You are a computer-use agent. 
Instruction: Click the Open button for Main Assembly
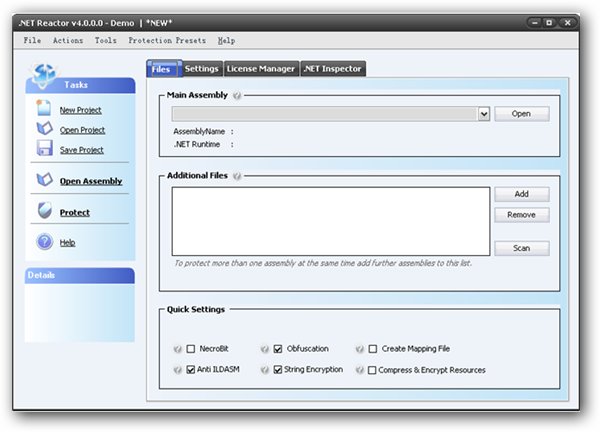tap(522, 114)
